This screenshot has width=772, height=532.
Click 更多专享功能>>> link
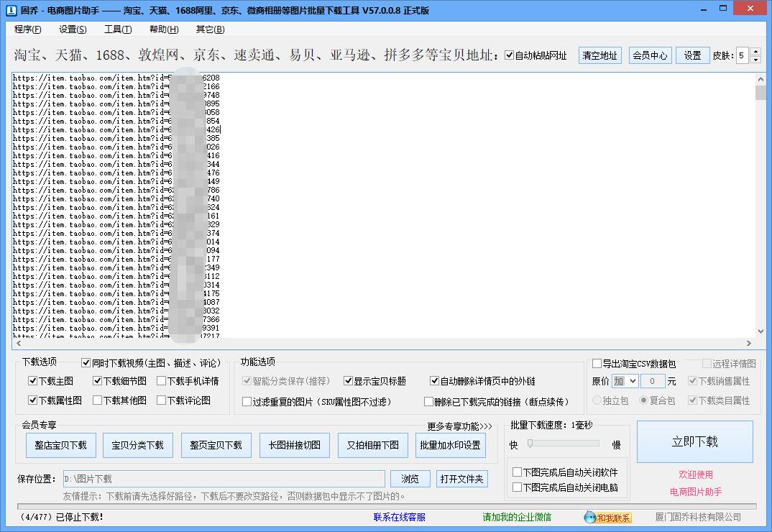(x=459, y=426)
